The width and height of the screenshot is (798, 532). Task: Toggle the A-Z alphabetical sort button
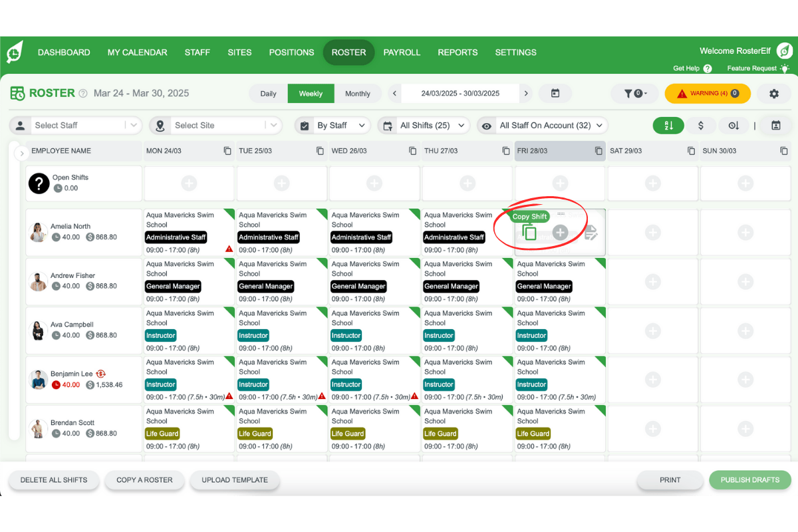tap(668, 125)
